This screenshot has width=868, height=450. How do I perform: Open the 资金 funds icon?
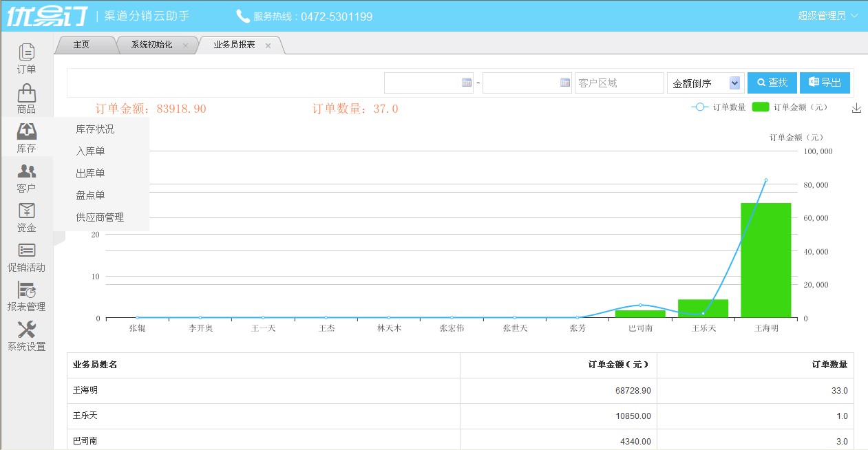coord(26,211)
